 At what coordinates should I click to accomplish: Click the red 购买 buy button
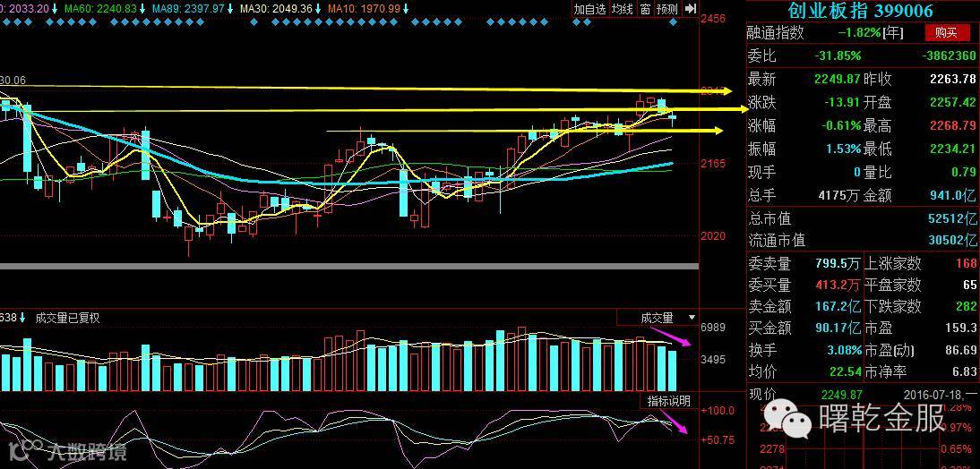[x=946, y=32]
